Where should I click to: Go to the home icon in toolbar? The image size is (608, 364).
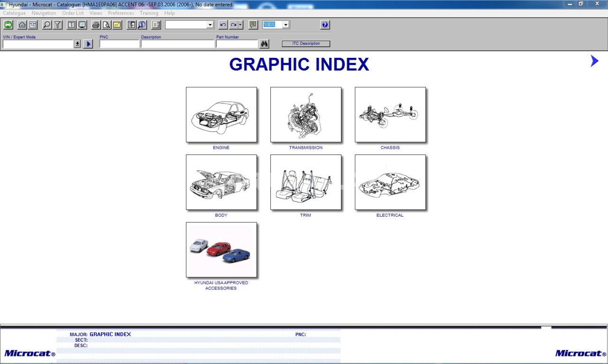(22, 25)
